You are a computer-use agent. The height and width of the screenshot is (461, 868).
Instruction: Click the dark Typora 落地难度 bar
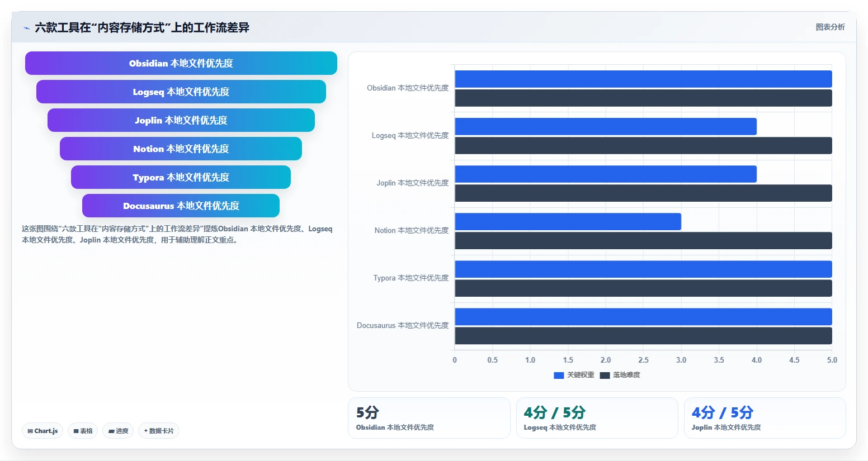coord(643,288)
